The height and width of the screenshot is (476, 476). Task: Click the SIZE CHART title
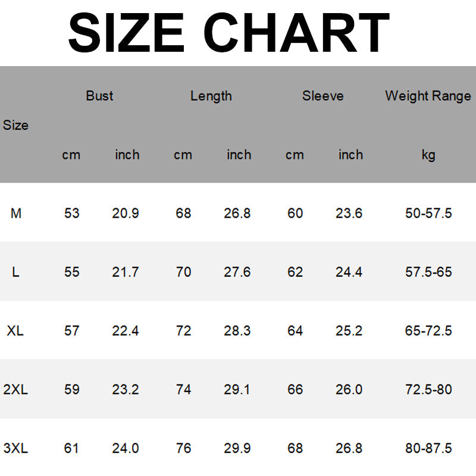(228, 33)
